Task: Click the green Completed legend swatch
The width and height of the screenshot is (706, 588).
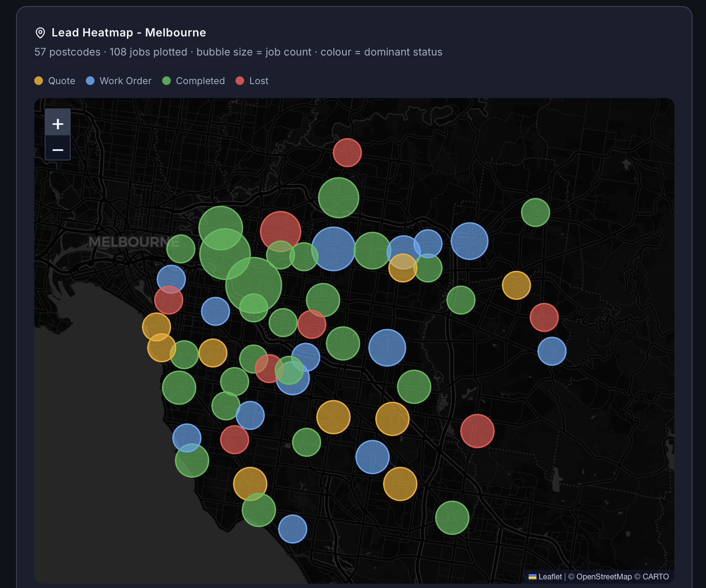Action: click(x=167, y=81)
